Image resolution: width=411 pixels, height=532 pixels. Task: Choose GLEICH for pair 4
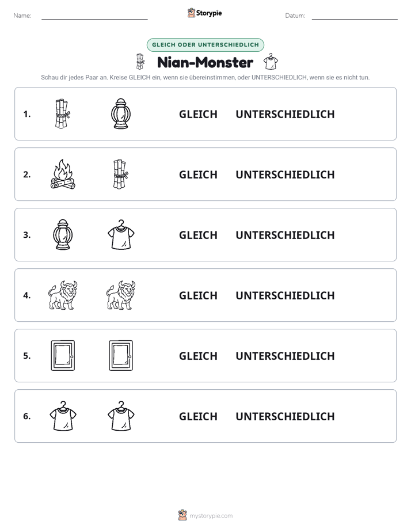tap(198, 295)
